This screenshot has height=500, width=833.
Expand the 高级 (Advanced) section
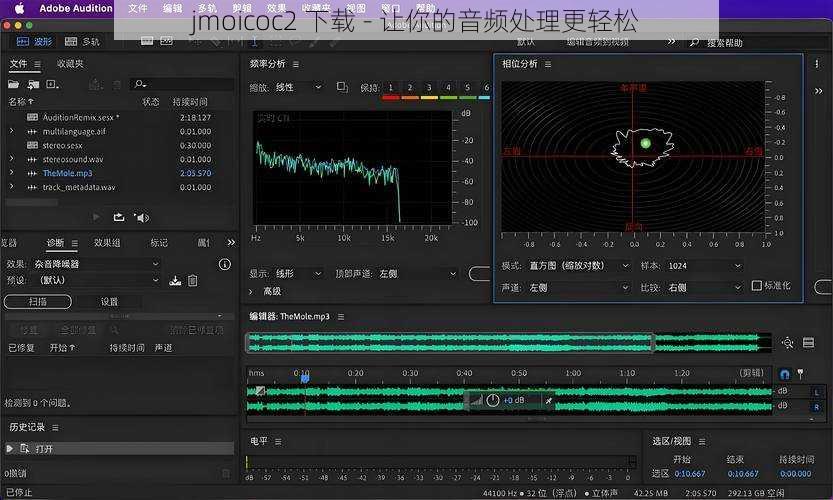[x=251, y=291]
